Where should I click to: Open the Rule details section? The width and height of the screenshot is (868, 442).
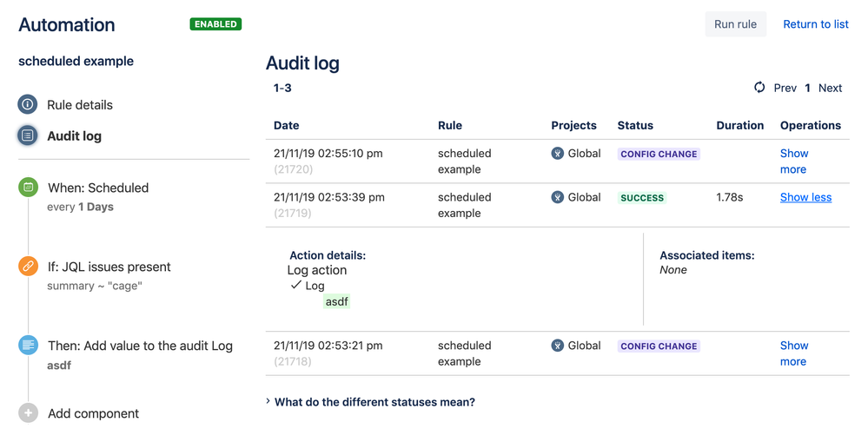tap(80, 105)
